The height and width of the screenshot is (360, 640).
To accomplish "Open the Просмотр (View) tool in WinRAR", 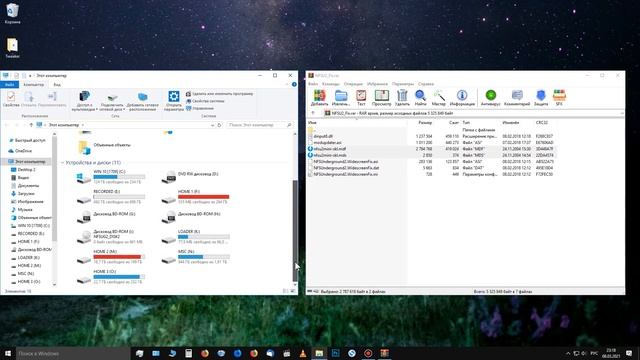I will (382, 98).
